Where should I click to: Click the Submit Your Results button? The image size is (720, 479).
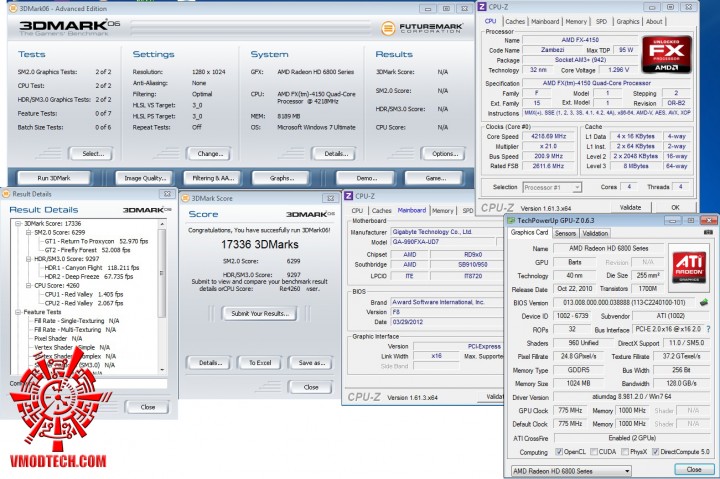(x=258, y=313)
